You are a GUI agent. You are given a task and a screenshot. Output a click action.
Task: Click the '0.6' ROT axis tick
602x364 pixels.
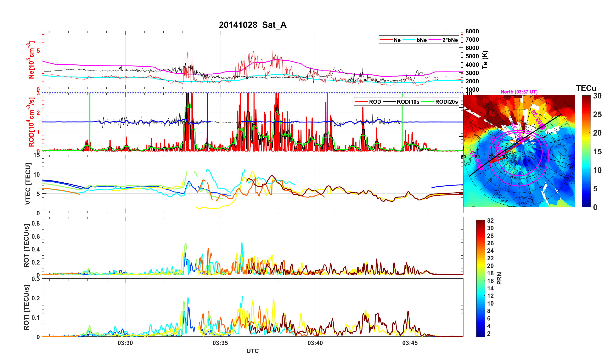point(36,236)
